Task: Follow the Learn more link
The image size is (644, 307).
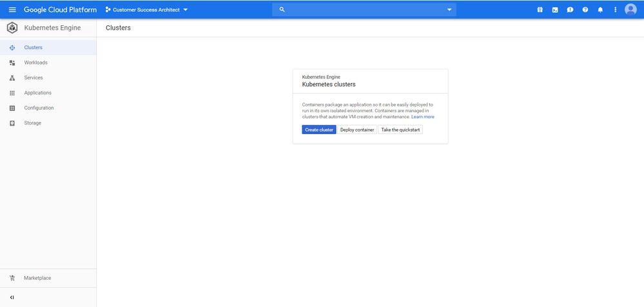Action: point(423,117)
